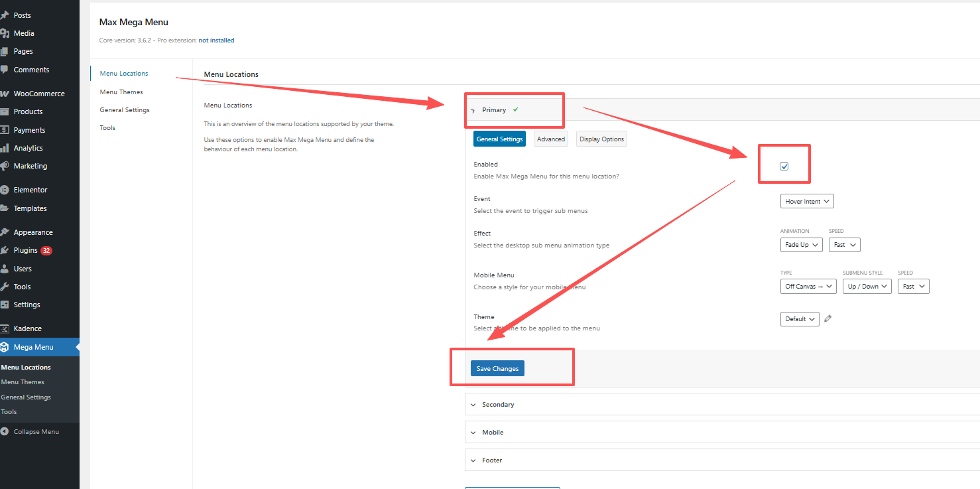Open the Default theme dropdown
Image resolution: width=980 pixels, height=489 pixels.
coord(799,319)
